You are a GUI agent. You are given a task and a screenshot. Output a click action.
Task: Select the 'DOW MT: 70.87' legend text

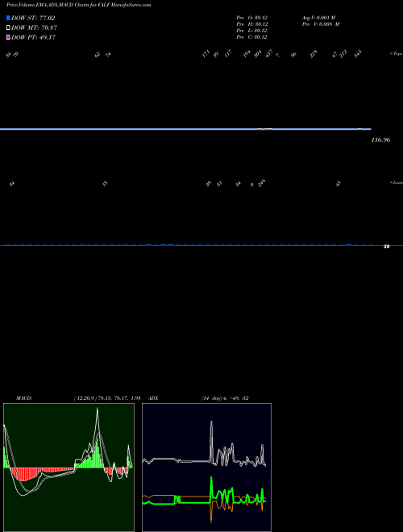(x=34, y=28)
